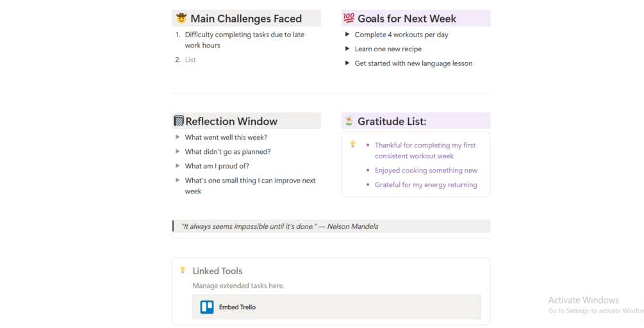Click the empty 'List' placeholder item
644x328 pixels.
pyautogui.click(x=190, y=60)
